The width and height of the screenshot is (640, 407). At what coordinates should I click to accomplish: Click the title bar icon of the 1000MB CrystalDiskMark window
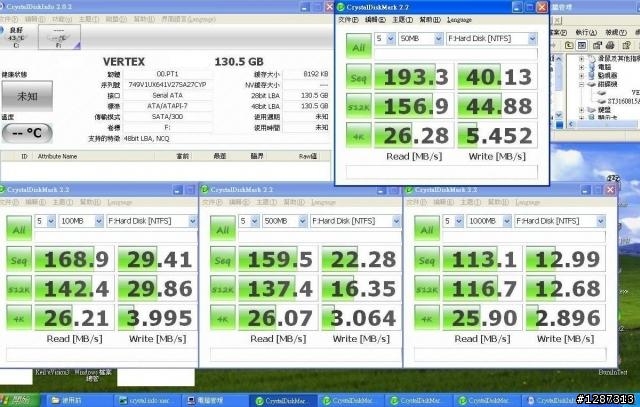click(409, 190)
